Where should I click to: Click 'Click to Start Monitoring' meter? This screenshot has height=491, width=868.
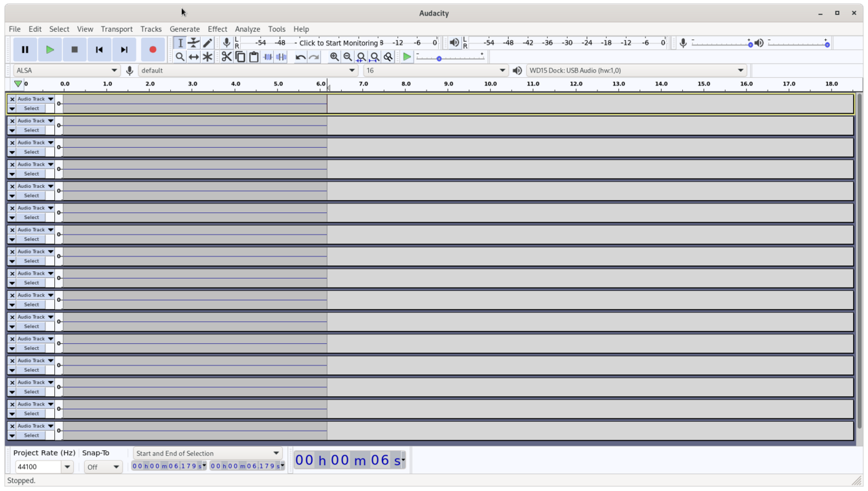click(338, 43)
